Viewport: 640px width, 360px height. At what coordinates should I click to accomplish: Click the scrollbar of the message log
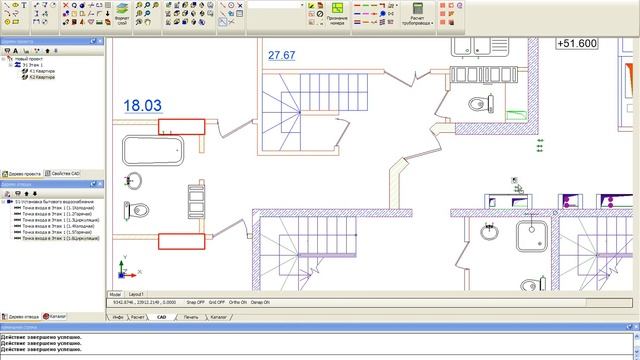(636, 344)
